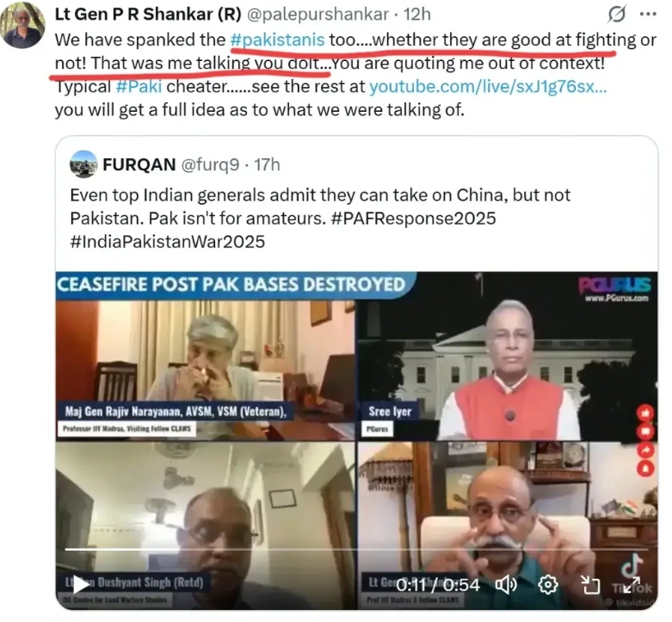Viewport: 672px width, 622px height.
Task: Click the FURQAN display name
Action: point(139,164)
